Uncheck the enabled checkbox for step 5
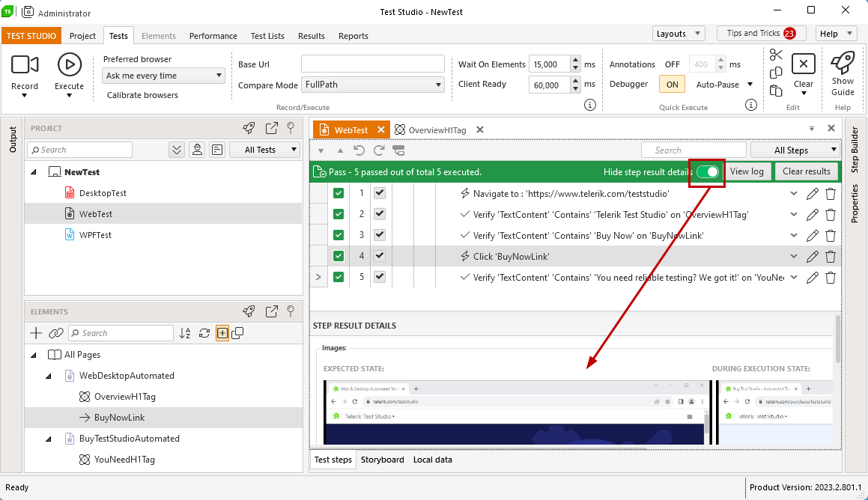This screenshot has height=500, width=868. (x=379, y=277)
